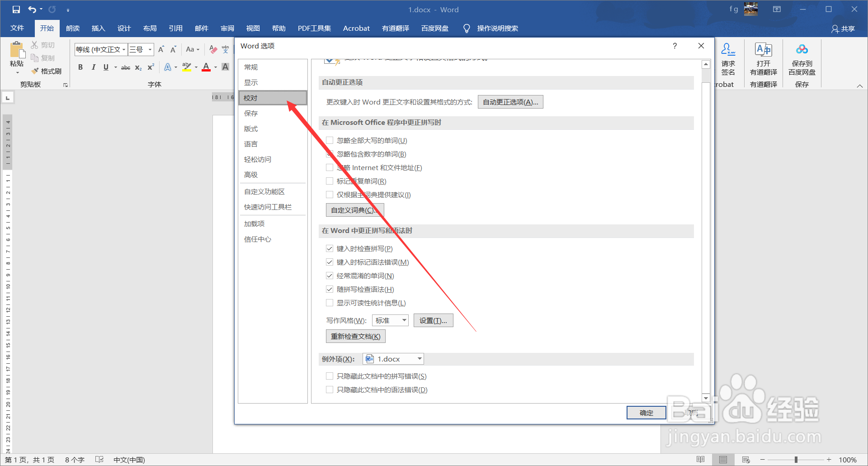This screenshot has width=868, height=466.
Task: Open the font name dropdown (等线)
Action: 124,49
